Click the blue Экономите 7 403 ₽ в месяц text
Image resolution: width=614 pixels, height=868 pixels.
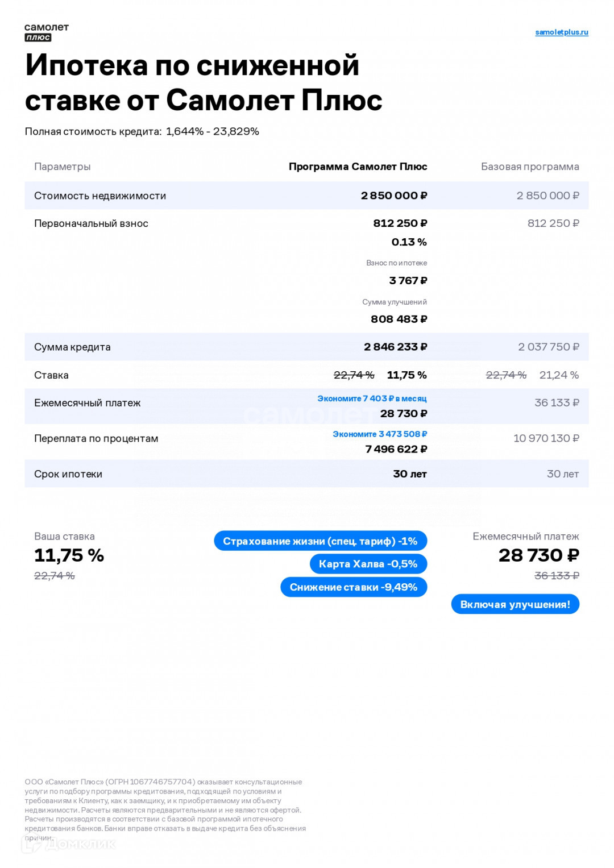[372, 398]
